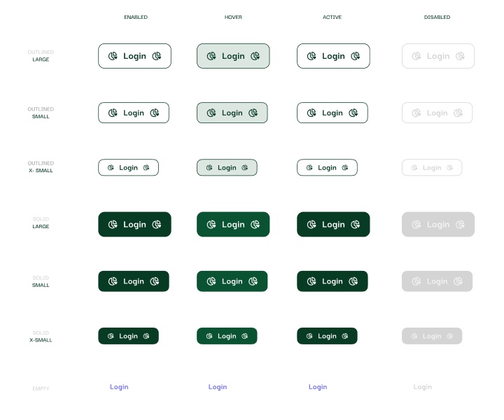This screenshot has height=420, width=504.
Task: Click Login text on Outlined Small disabled button
Action: click(437, 113)
